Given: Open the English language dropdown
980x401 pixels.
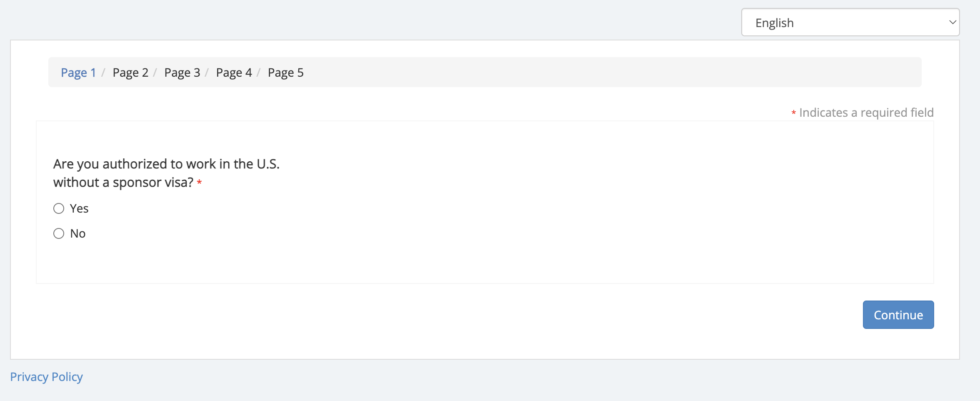Looking at the screenshot, I should [850, 23].
